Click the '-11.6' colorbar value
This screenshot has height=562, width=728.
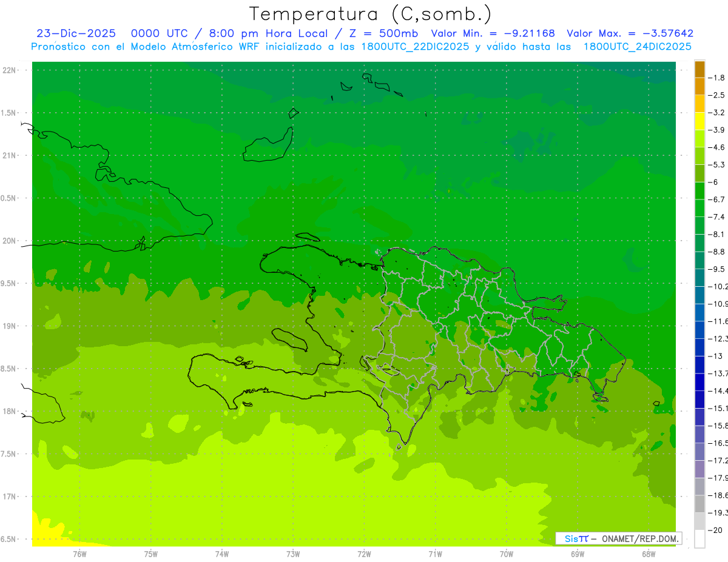[x=719, y=321]
